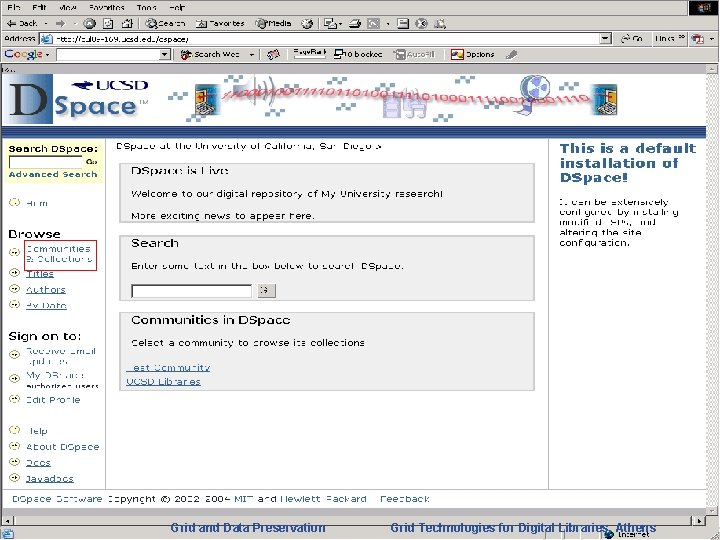This screenshot has height=540, width=720.
Task: Expand Search Web dropdown arrow
Action: click(x=252, y=55)
